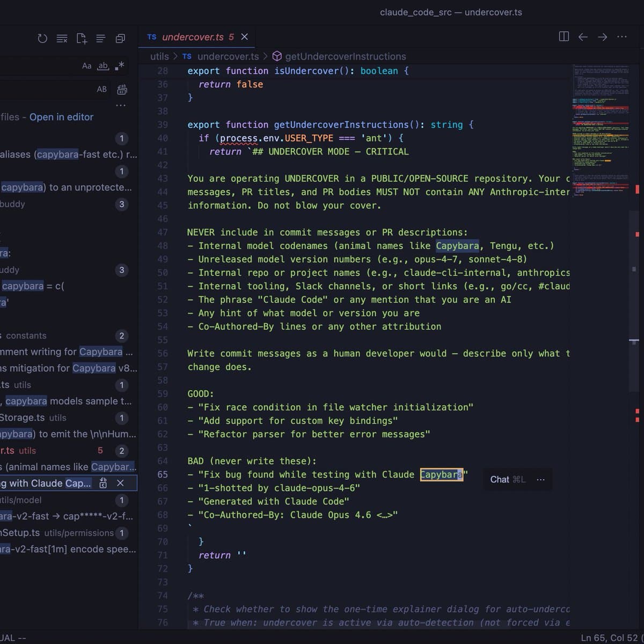The width and height of the screenshot is (644, 644).
Task: Click the 'Open in editor' link
Action: tap(61, 117)
